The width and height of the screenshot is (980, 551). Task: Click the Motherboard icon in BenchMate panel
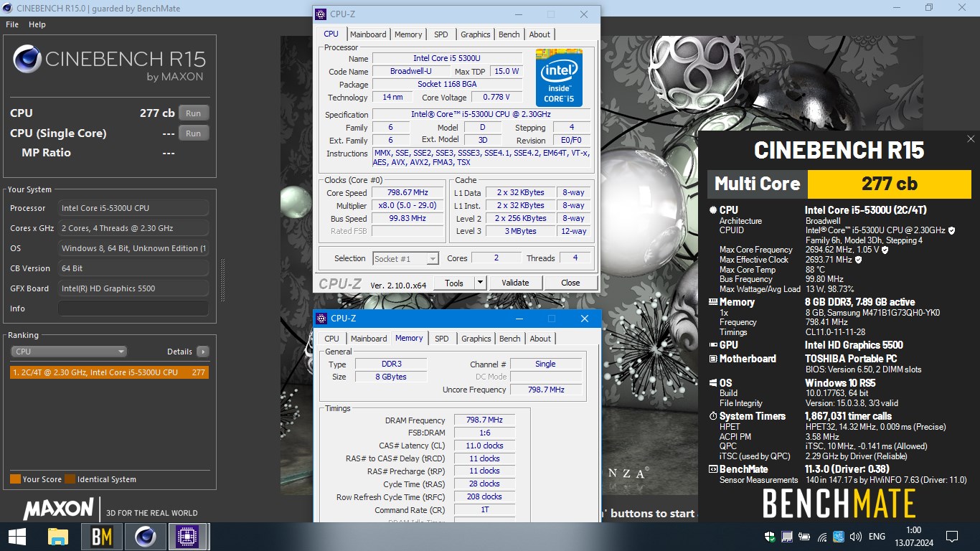(713, 359)
